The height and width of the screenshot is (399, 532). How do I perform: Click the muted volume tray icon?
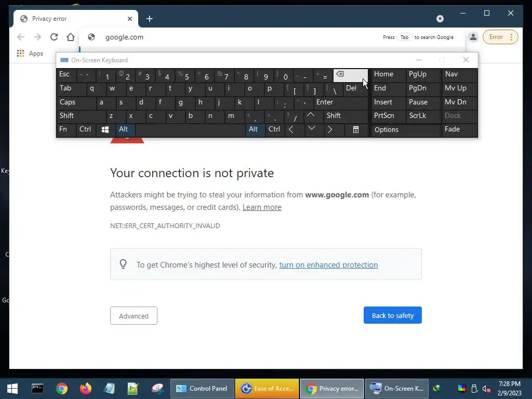(x=486, y=389)
